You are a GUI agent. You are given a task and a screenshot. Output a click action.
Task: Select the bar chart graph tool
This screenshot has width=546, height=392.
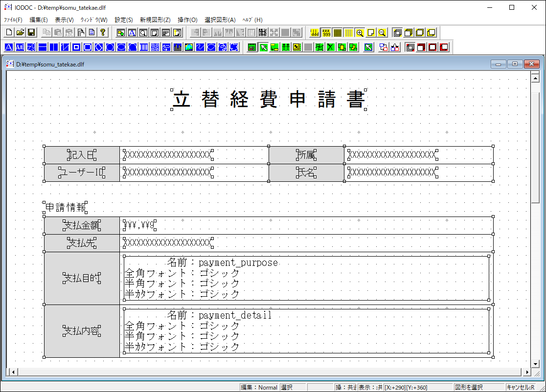click(178, 47)
